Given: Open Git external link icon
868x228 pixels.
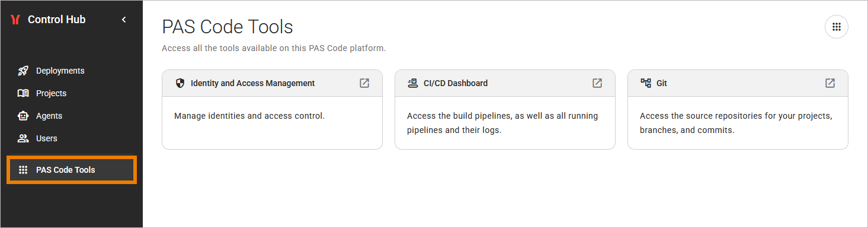Looking at the screenshot, I should pyautogui.click(x=830, y=83).
